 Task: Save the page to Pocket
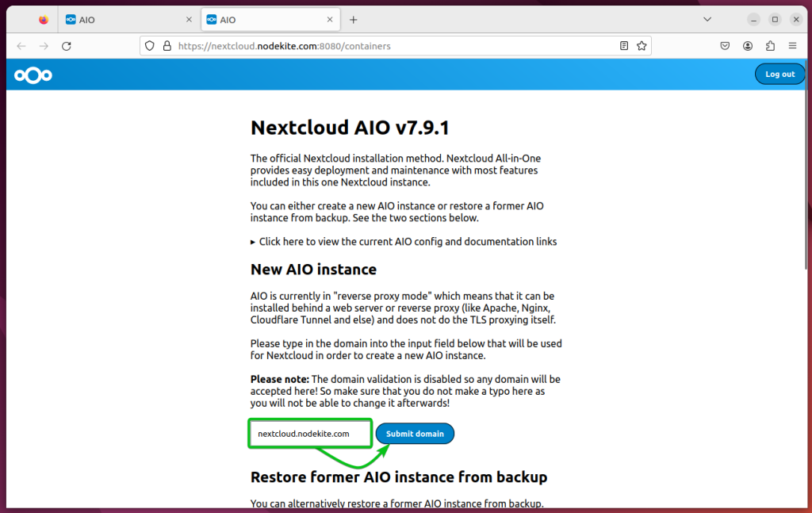point(725,45)
